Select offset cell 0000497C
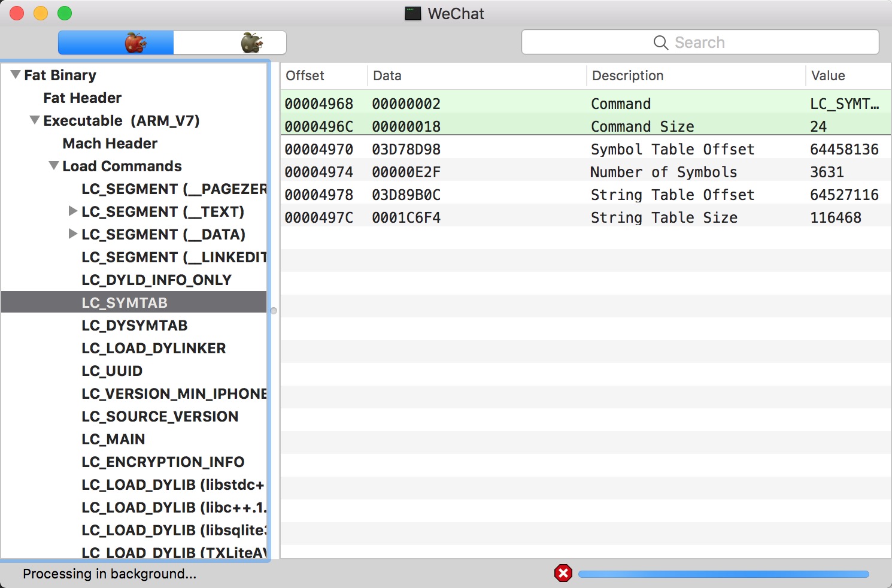 coord(319,217)
